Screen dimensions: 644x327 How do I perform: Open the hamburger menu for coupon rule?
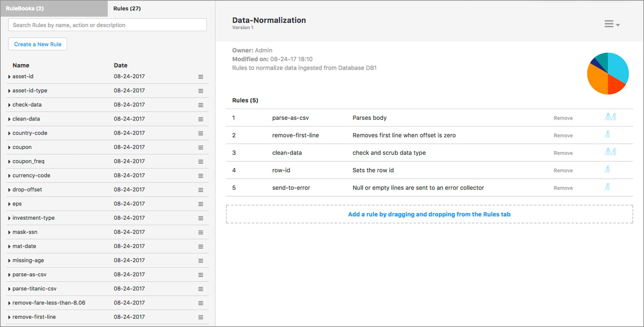pyautogui.click(x=200, y=148)
